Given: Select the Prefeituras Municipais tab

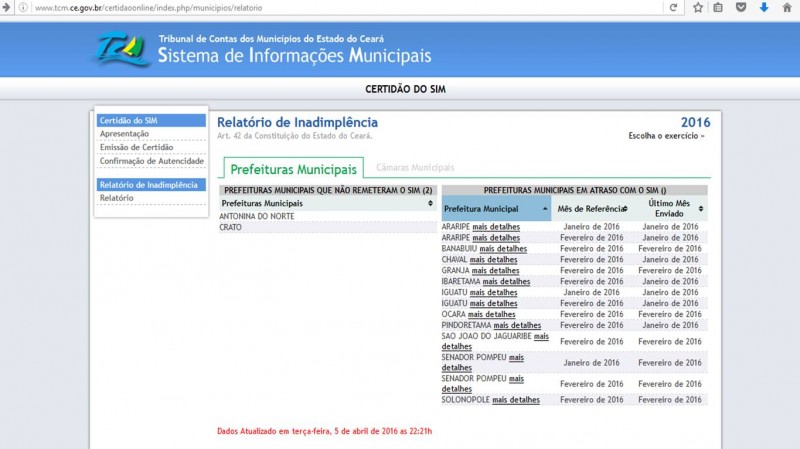Looking at the screenshot, I should coord(293,169).
